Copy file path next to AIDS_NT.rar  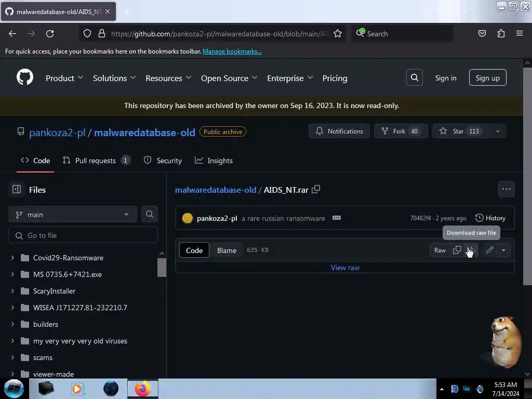point(316,189)
